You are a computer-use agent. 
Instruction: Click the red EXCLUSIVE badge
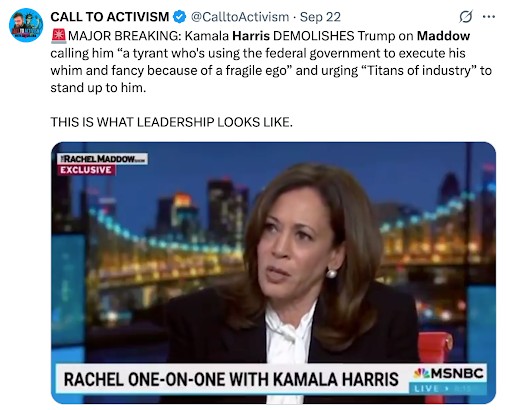pyautogui.click(x=86, y=170)
